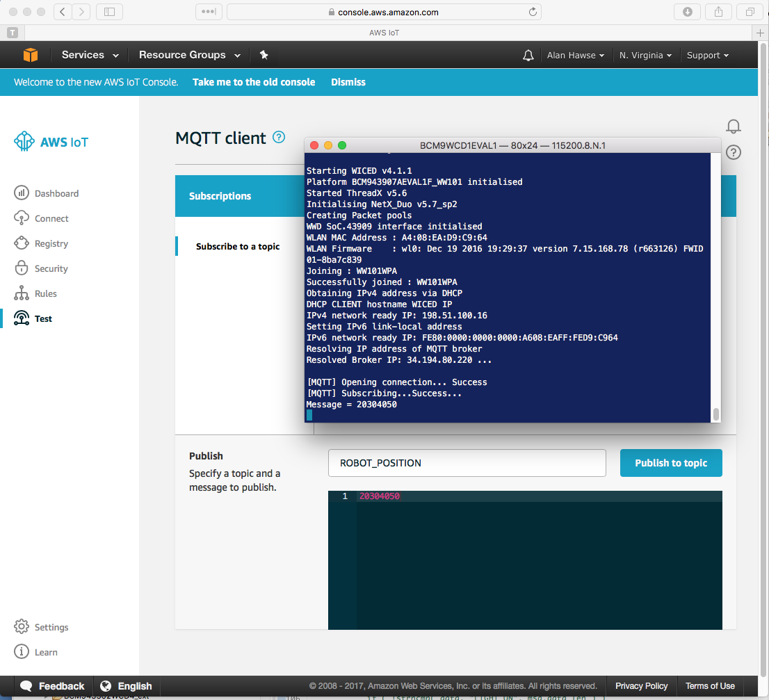The width and height of the screenshot is (769, 700).
Task: Open Settings in the sidebar
Action: (51, 627)
